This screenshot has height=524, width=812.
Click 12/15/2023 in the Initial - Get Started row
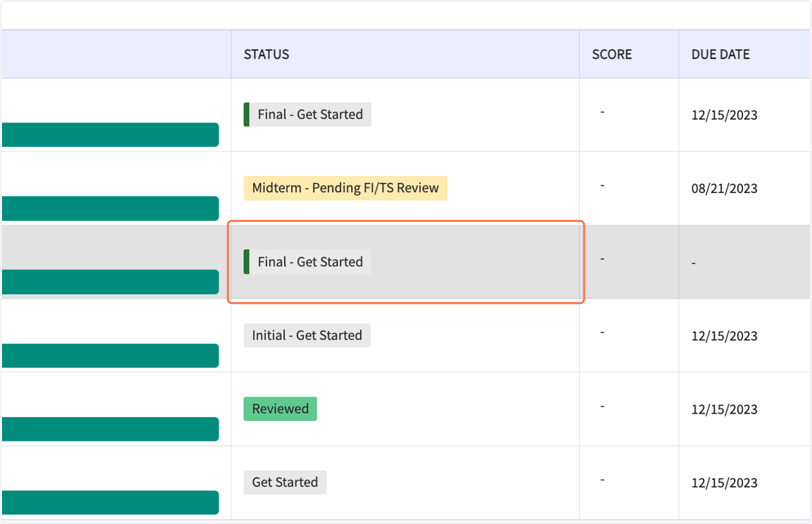coord(724,336)
